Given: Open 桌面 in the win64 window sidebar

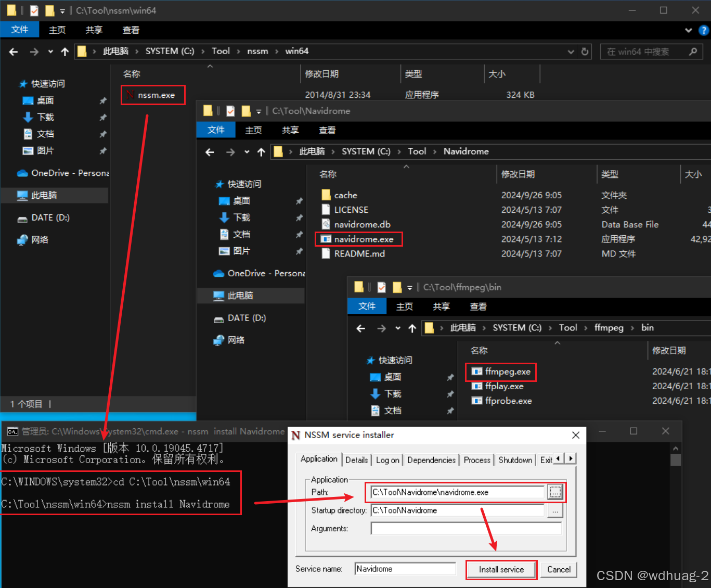Looking at the screenshot, I should click(45, 100).
